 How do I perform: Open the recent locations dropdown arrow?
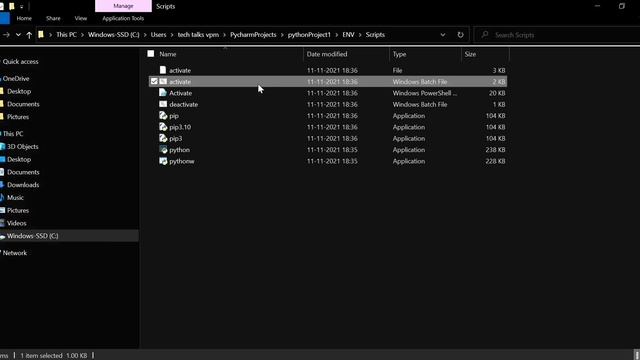(18, 35)
